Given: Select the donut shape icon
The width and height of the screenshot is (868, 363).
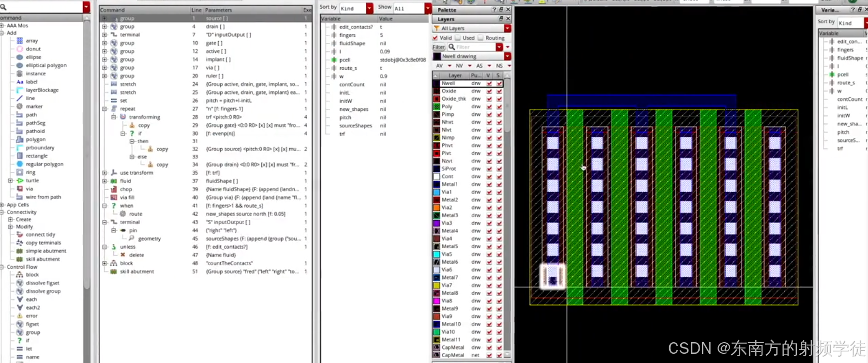Looking at the screenshot, I should point(20,49).
